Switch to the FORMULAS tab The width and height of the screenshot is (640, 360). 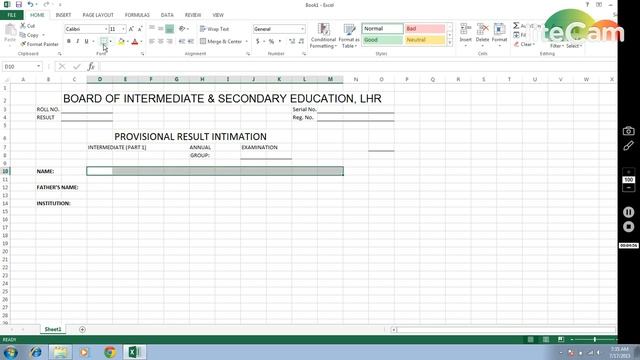(137, 15)
